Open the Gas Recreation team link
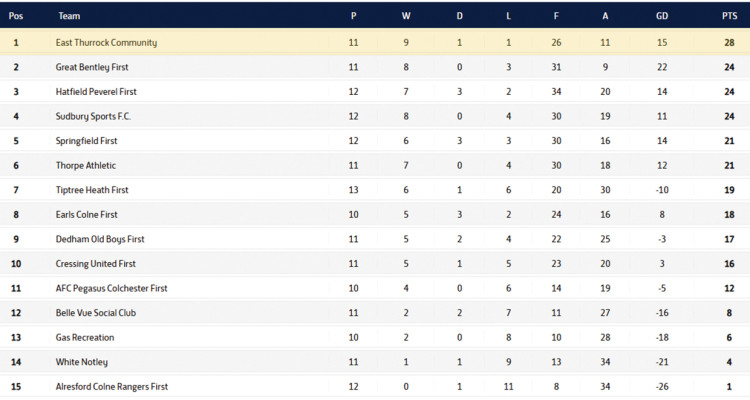The width and height of the screenshot is (750, 400). point(85,337)
